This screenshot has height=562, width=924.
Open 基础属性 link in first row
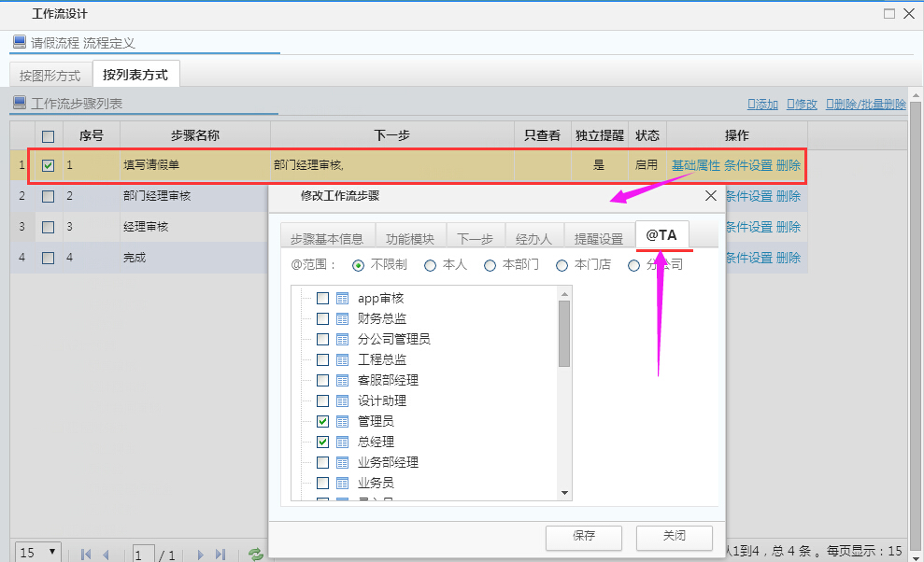coord(695,165)
